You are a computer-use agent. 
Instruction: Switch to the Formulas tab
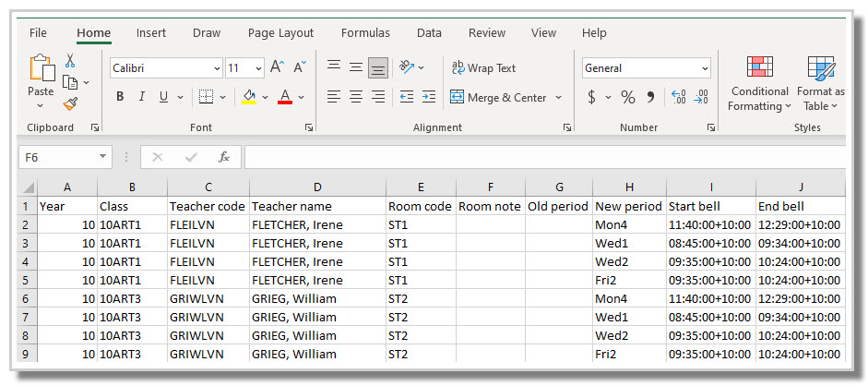pyautogui.click(x=365, y=33)
